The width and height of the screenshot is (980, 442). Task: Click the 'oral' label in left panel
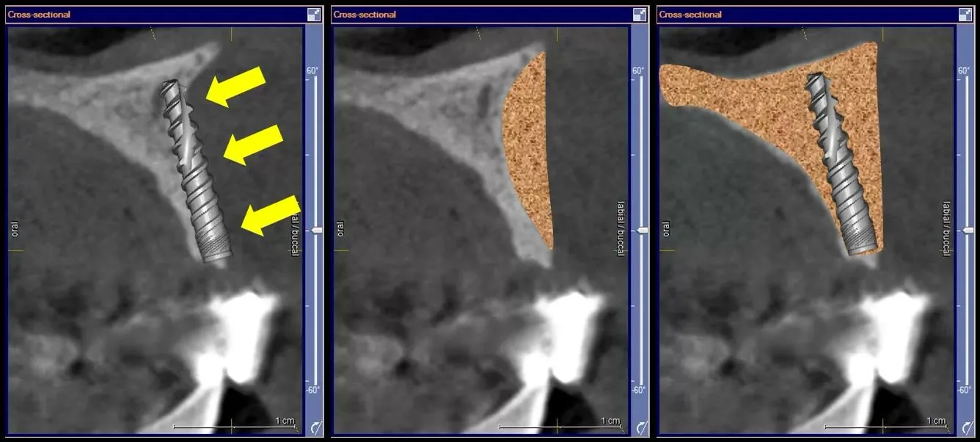click(14, 230)
